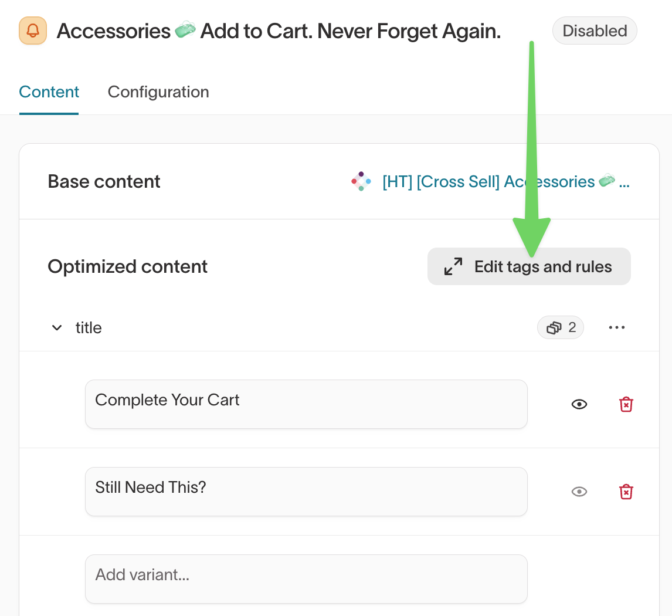672x616 pixels.
Task: Delete the Complete Your Cart variant via trash icon
Action: (x=626, y=404)
